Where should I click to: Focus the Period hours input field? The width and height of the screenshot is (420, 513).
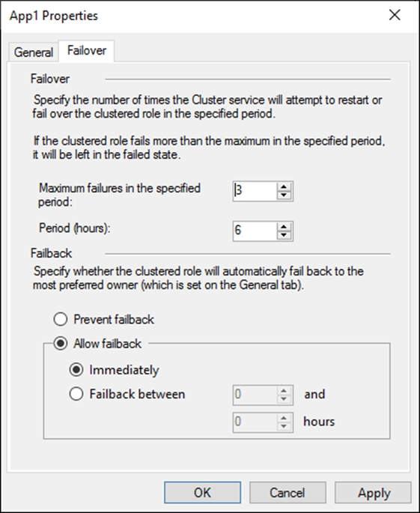(255, 231)
